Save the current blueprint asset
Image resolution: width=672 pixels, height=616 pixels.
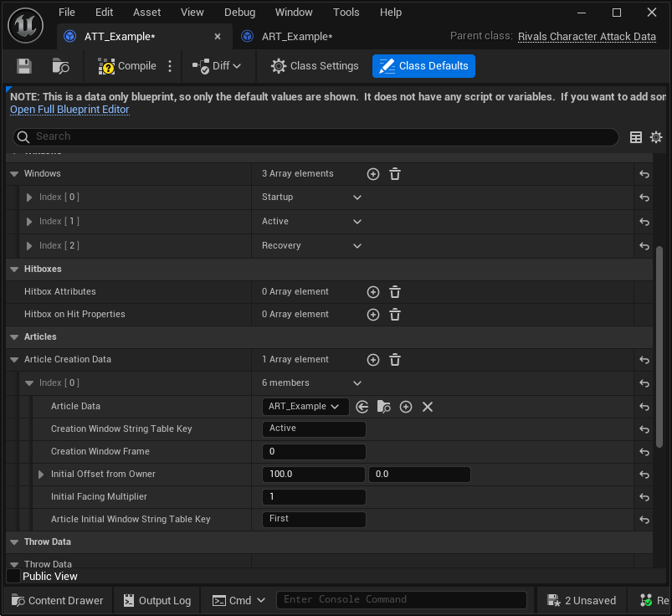[24, 66]
